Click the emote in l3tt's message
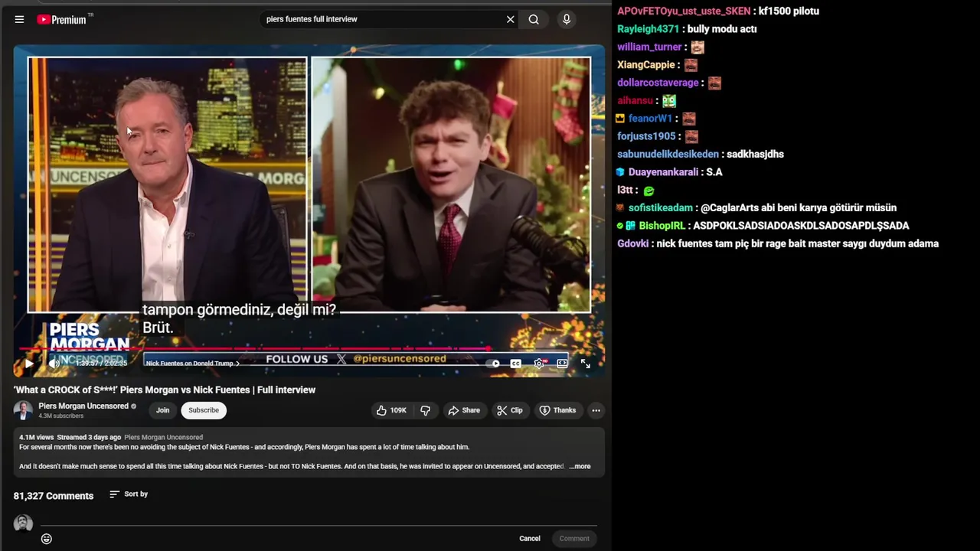Screen dimensions: 980x551 [649, 191]
